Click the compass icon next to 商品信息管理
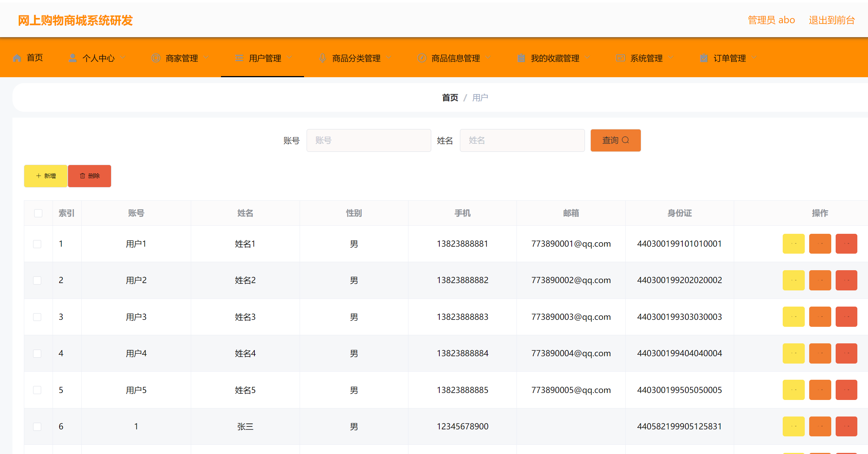868x454 pixels. [x=422, y=58]
